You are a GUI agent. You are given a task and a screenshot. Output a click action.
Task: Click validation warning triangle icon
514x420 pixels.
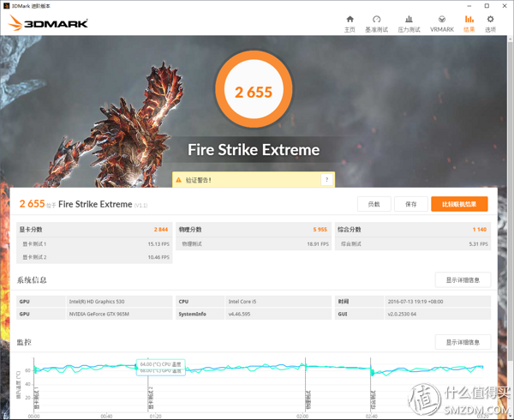click(x=179, y=180)
